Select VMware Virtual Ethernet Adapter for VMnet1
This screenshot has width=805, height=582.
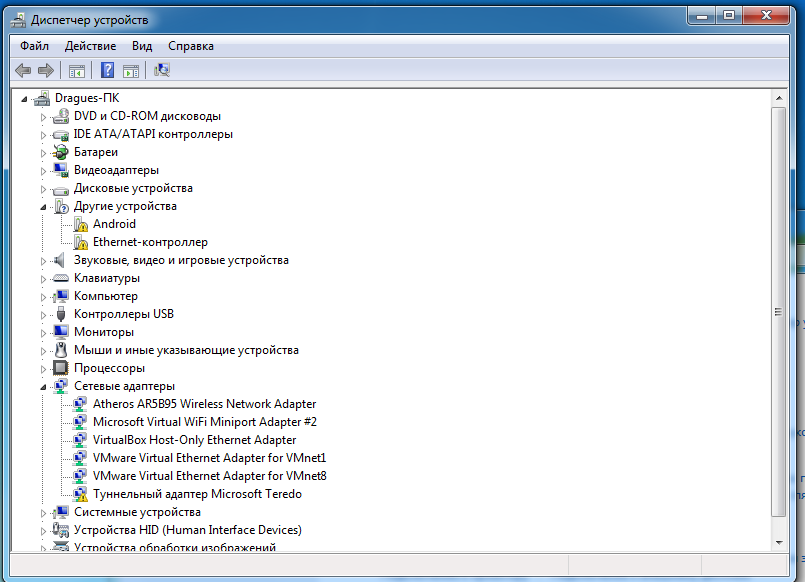pyautogui.click(x=209, y=458)
